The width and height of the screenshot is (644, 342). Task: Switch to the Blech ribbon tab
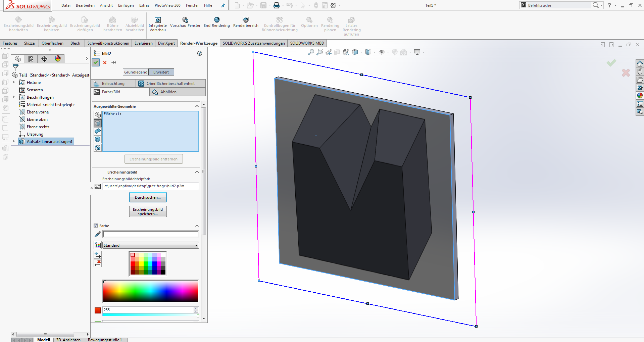coord(75,43)
